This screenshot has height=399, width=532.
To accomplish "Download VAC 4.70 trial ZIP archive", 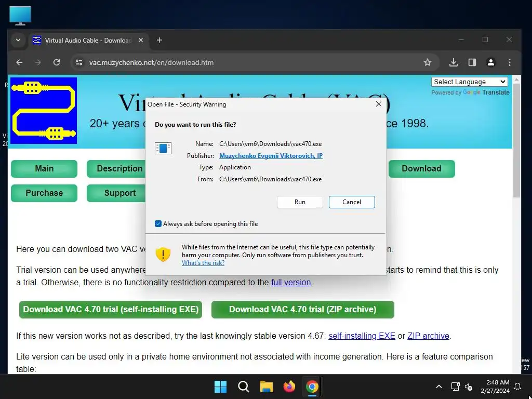I will 303,310.
